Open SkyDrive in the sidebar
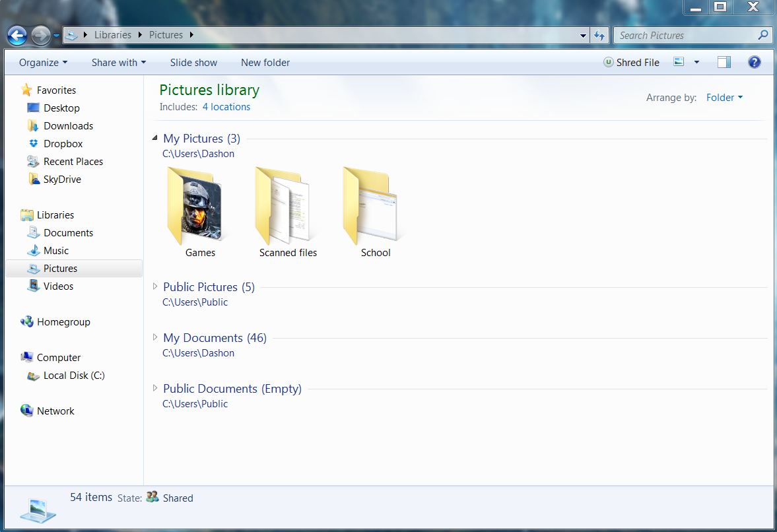 click(62, 179)
